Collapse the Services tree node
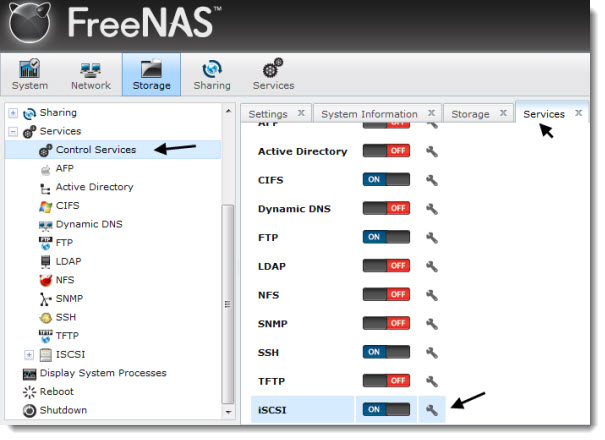Viewport: 605px width, 440px height. (13, 132)
